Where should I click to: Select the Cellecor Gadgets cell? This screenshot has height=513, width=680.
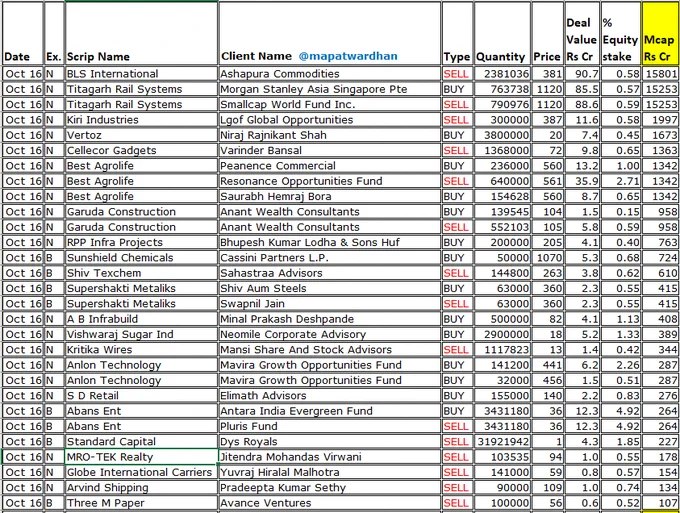[141, 150]
